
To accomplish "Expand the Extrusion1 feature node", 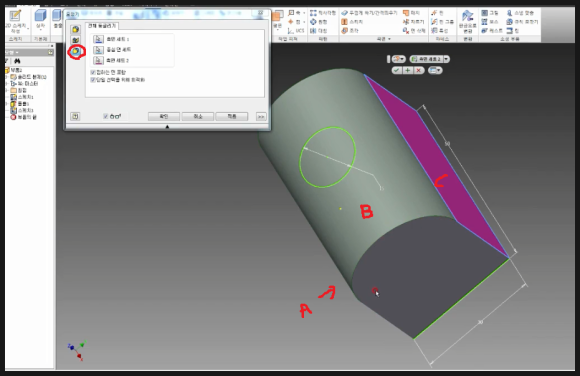I will pyautogui.click(x=6, y=104).
